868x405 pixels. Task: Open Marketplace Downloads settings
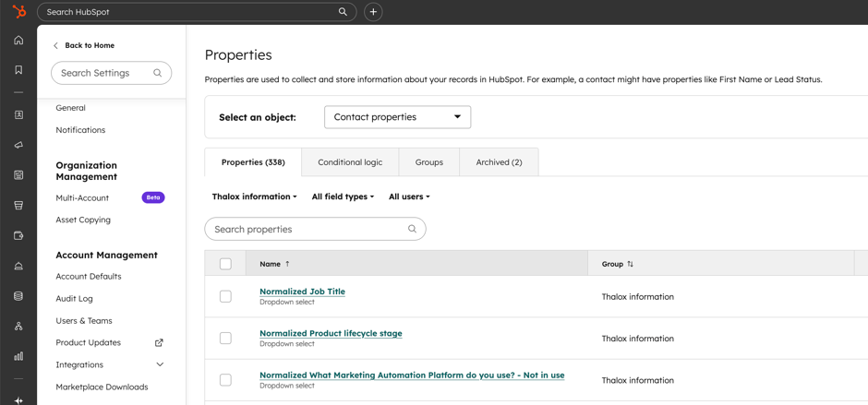(102, 387)
